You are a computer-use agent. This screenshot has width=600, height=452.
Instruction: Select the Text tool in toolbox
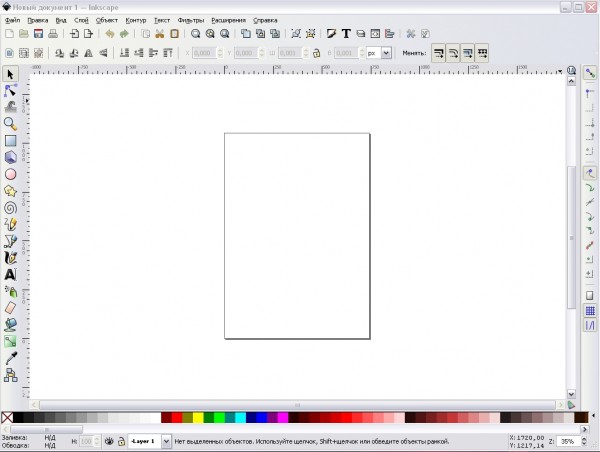point(10,274)
